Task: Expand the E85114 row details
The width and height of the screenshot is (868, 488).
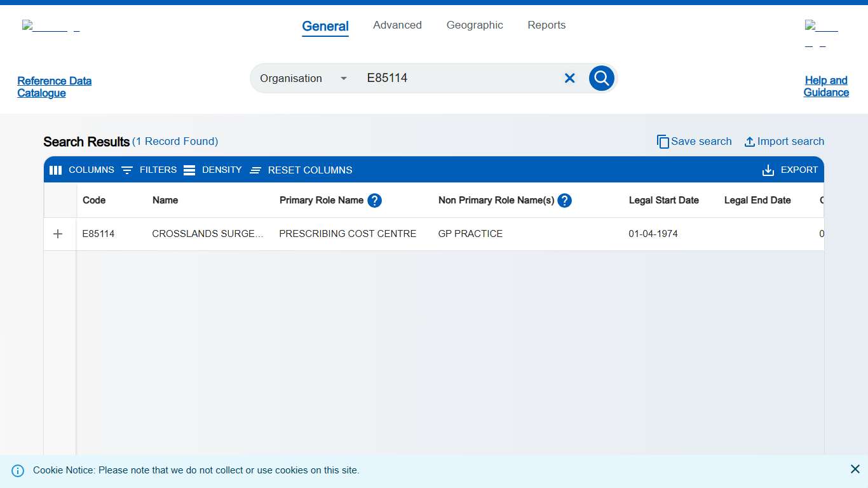Action: coord(58,234)
